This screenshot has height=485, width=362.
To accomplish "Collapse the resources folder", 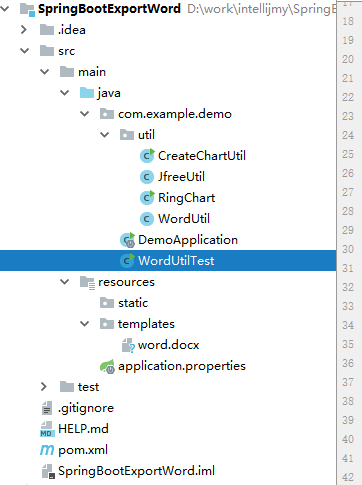I will pyautogui.click(x=65, y=282).
